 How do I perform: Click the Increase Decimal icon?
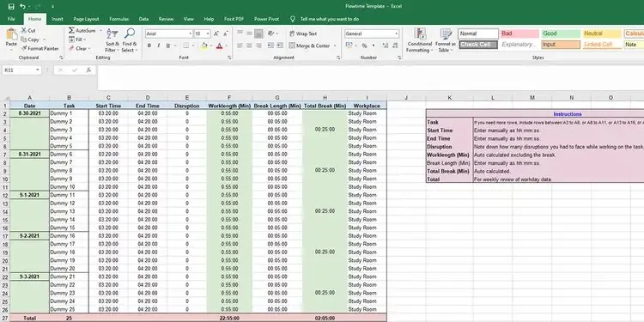tap(386, 46)
